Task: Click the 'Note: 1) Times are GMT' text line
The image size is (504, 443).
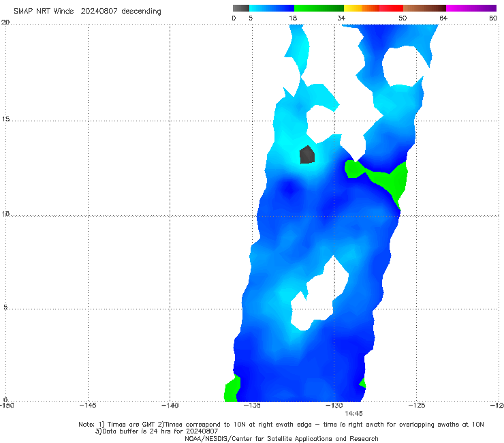Action: pyautogui.click(x=281, y=425)
